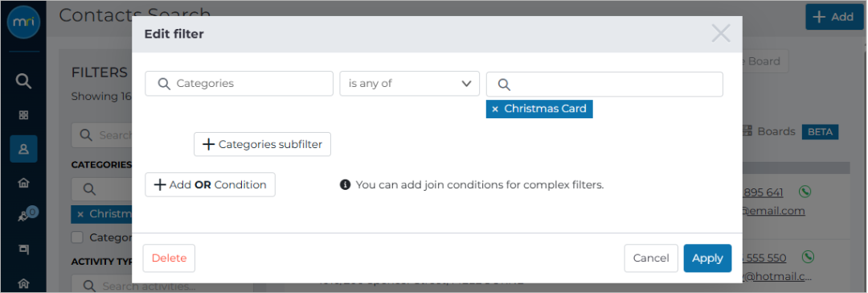The image size is (868, 293).
Task: Expand the 'is any of' operator dropdown
Action: [x=409, y=84]
